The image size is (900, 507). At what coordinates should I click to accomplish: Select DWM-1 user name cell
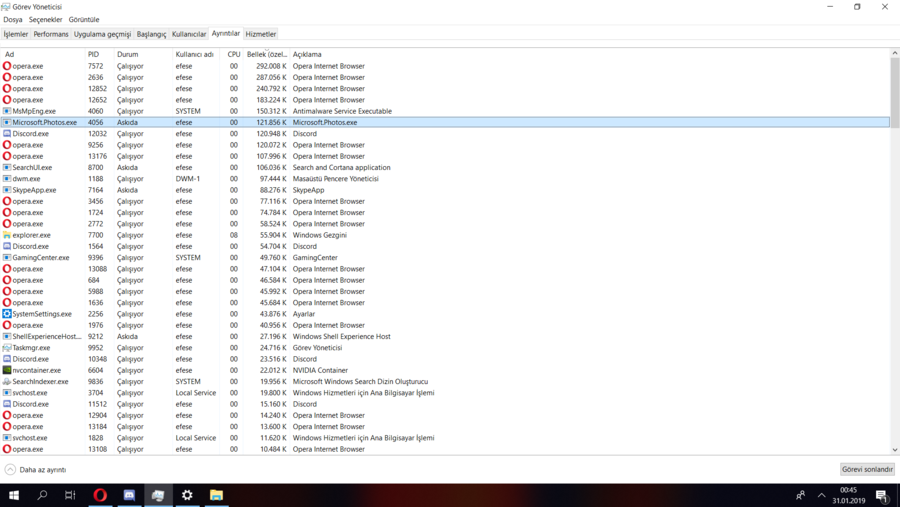click(188, 179)
